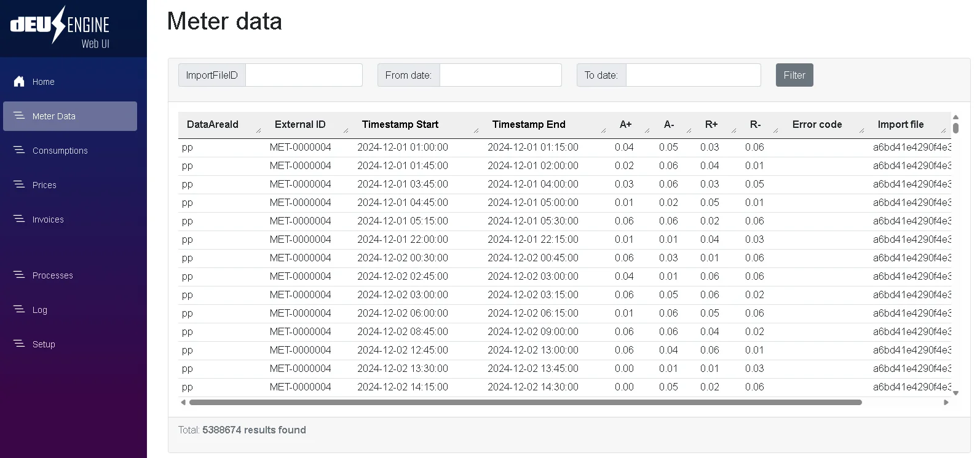
Task: Click A- column resize handle
Action: tap(689, 130)
